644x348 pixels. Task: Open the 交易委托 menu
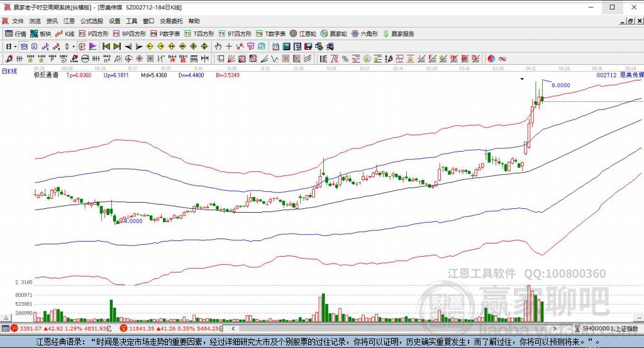point(171,21)
